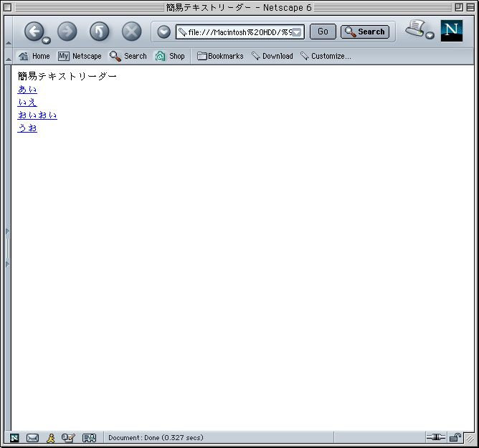
Task: Open My Netscape from the personal toolbar
Action: coord(80,56)
